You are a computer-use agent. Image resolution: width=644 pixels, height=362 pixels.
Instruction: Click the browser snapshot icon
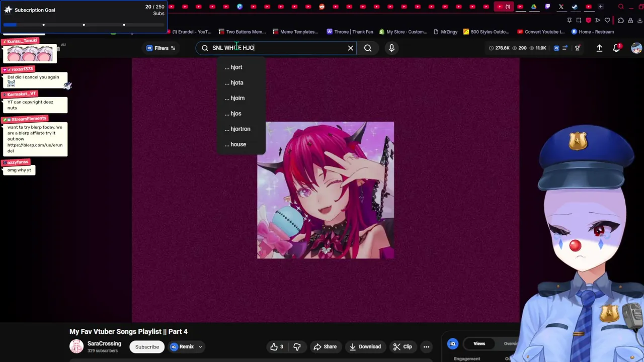tap(579, 20)
